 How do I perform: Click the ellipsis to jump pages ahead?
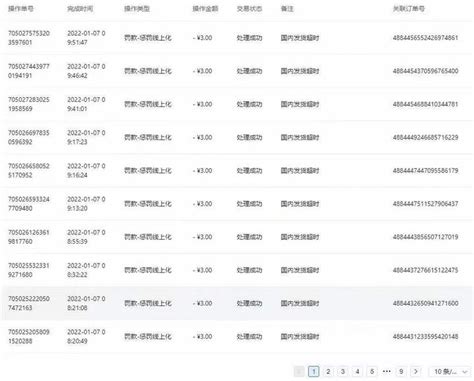pyautogui.click(x=387, y=371)
